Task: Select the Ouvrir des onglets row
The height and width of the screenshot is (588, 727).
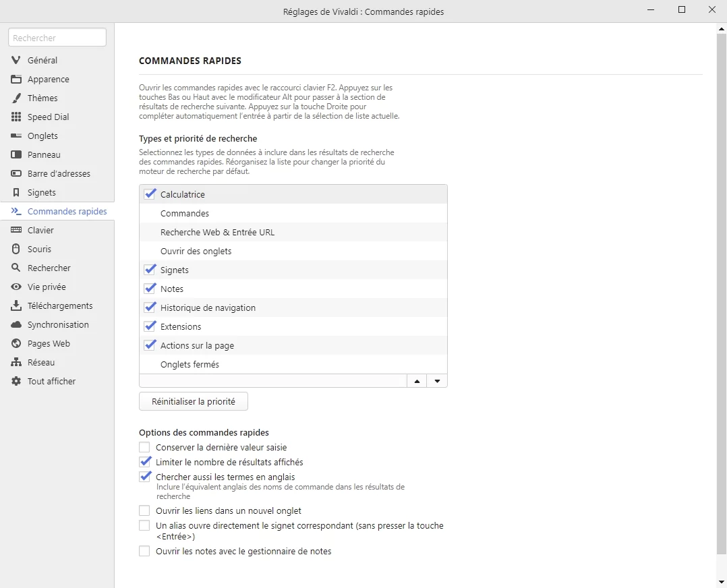Action: point(293,252)
